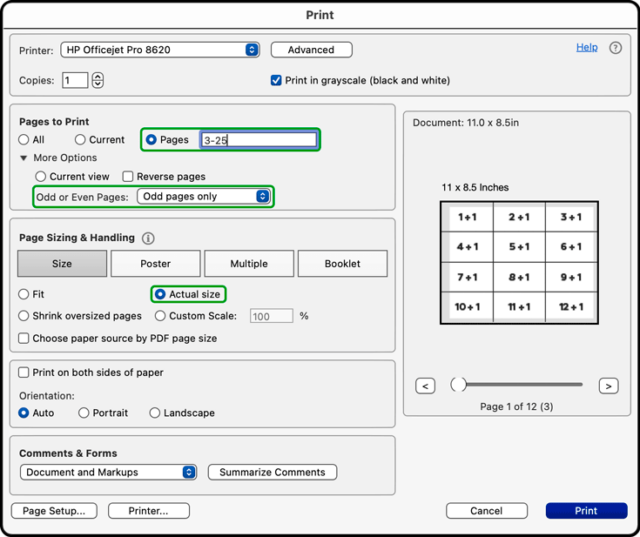Switch to the Poster tab
Image resolution: width=640 pixels, height=537 pixels.
click(x=156, y=264)
